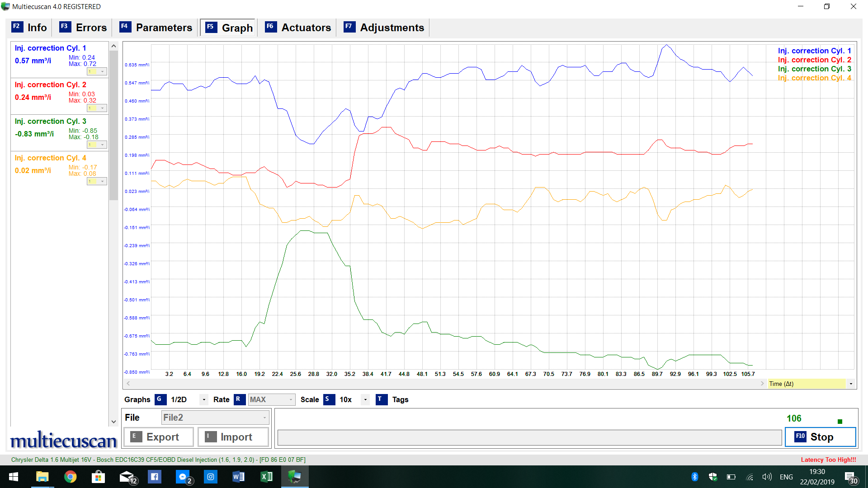The width and height of the screenshot is (868, 488).
Task: Open Excel from the taskbar
Action: point(266,477)
